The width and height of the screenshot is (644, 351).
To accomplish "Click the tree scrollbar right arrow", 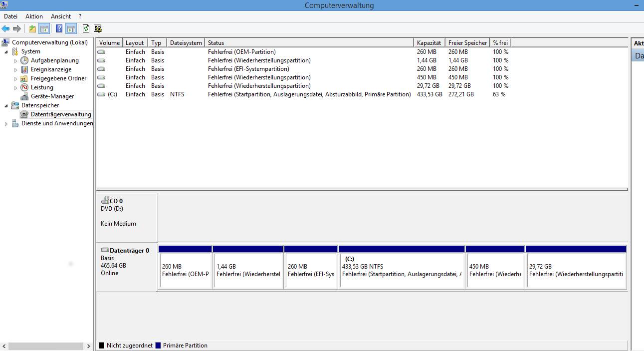I will pos(89,346).
